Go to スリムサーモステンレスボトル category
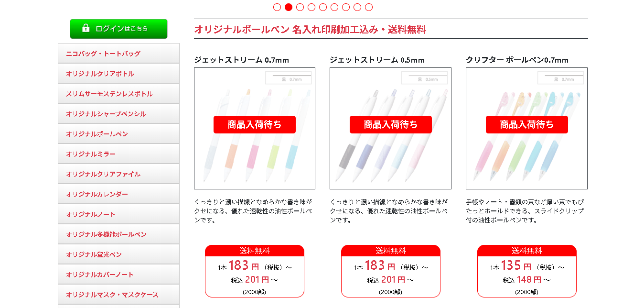 (118, 94)
